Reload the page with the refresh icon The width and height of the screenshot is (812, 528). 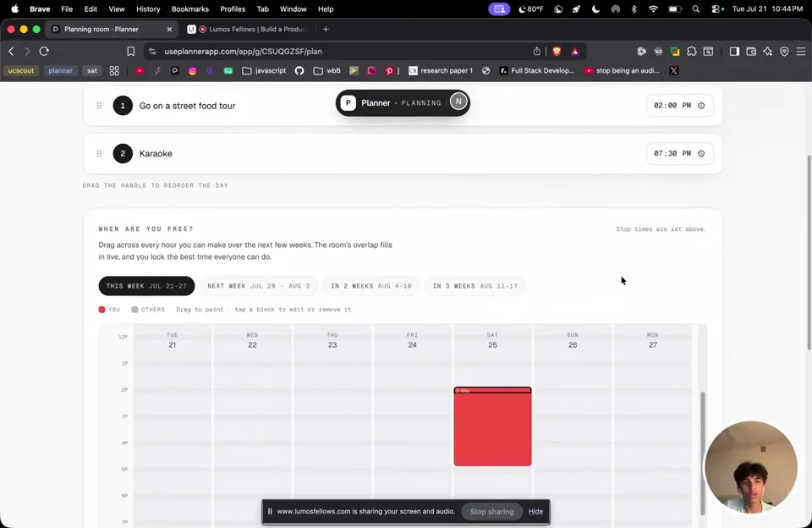(44, 52)
